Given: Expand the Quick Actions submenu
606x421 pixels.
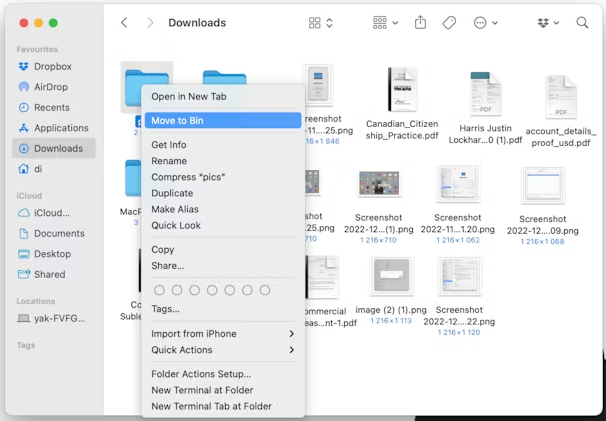Looking at the screenshot, I should [x=220, y=350].
